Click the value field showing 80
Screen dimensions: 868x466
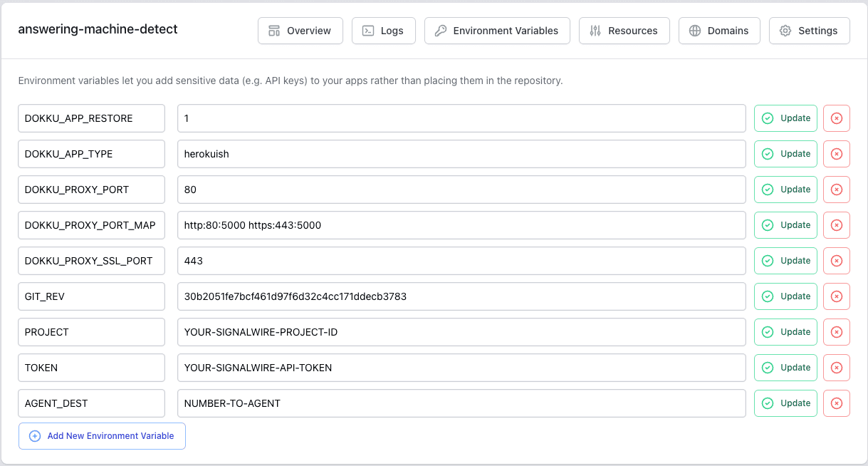point(461,190)
